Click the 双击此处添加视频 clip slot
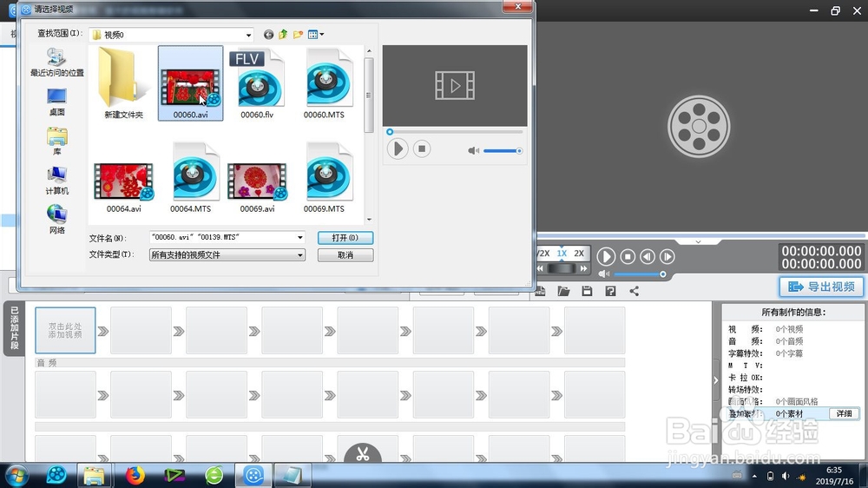 tap(65, 331)
